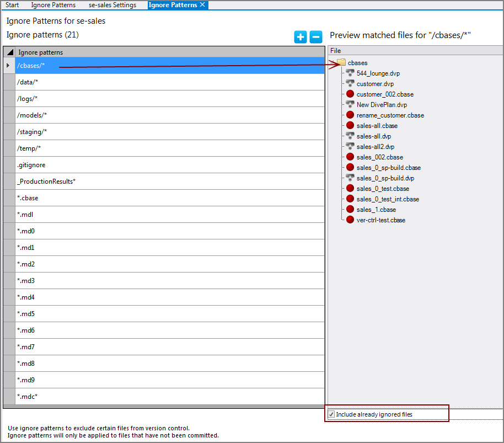Click the row selector arrow beside /cbases/*

pos(8,65)
